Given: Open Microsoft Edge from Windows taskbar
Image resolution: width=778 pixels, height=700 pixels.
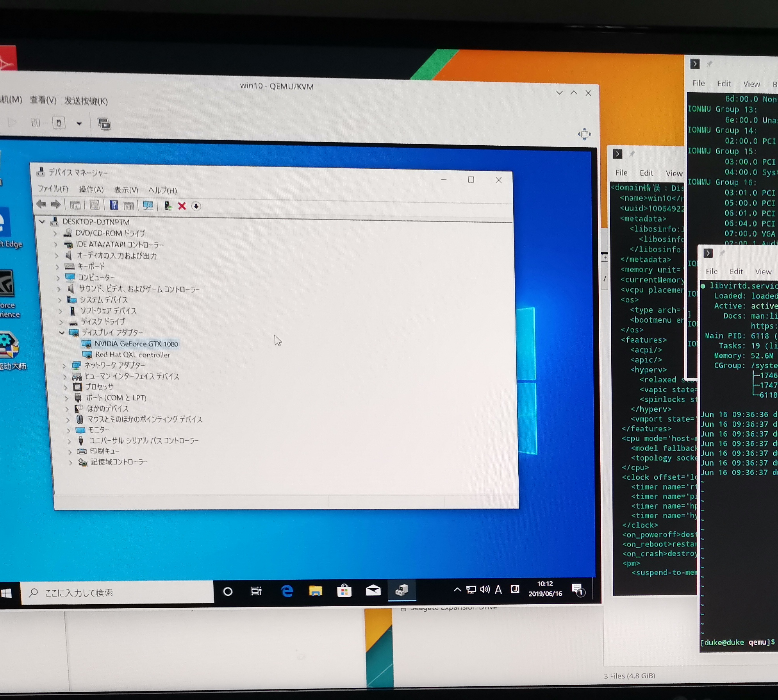Looking at the screenshot, I should tap(287, 591).
